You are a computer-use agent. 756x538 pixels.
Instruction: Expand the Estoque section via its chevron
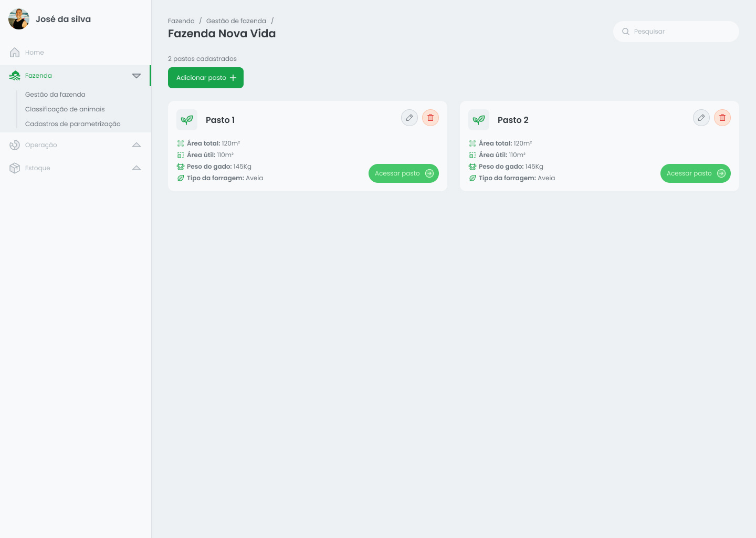[136, 168]
